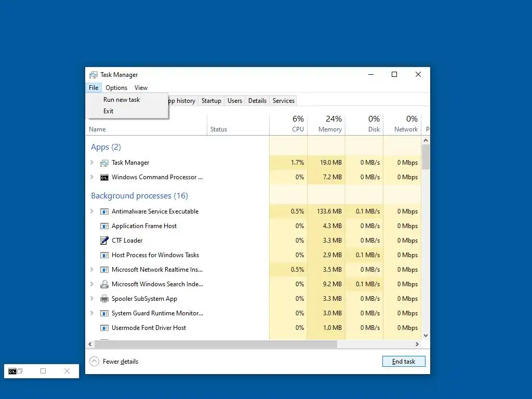The height and width of the screenshot is (399, 532).
Task: Open the File menu
Action: coord(94,87)
